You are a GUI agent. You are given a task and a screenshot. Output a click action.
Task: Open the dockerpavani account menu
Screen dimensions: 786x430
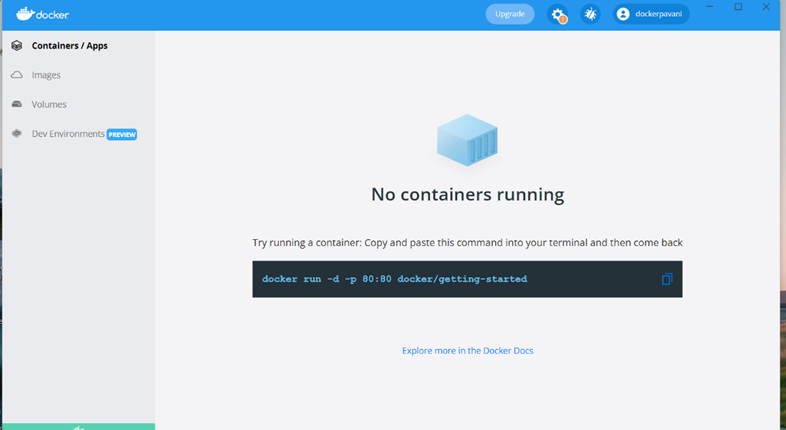[651, 14]
